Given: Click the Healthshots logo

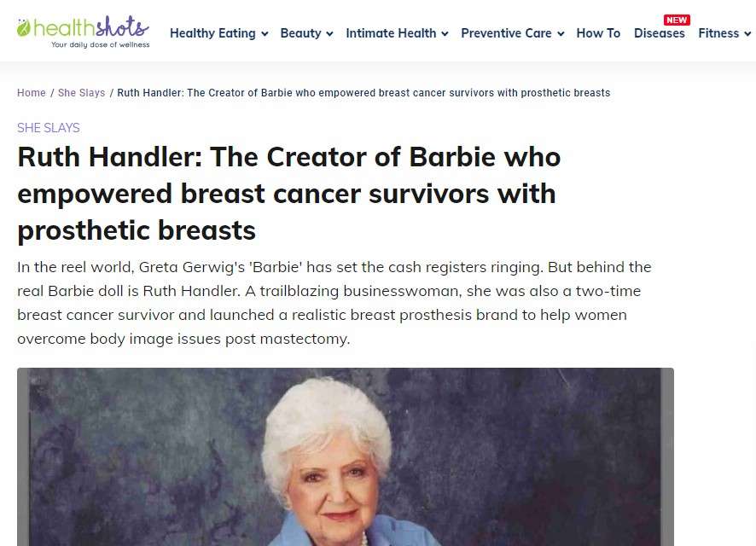Looking at the screenshot, I should tap(83, 32).
